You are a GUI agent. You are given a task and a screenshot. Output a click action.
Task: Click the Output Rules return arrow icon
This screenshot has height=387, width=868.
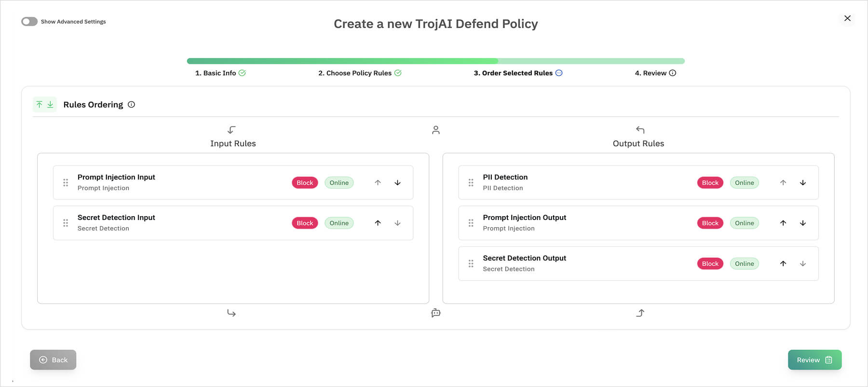click(x=640, y=130)
